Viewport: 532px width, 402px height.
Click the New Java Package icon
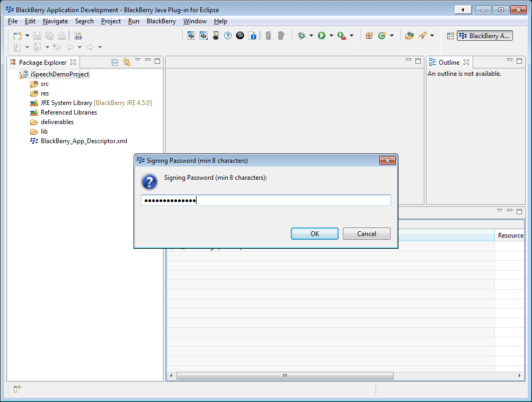click(x=369, y=36)
